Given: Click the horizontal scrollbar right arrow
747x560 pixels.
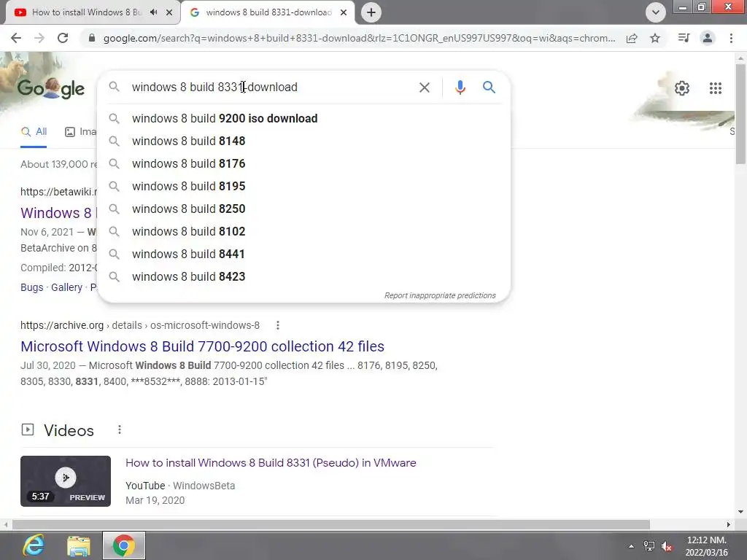Looking at the screenshot, I should click(729, 524).
